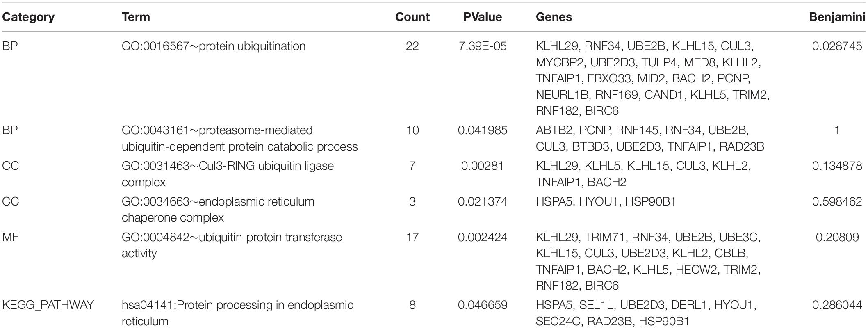The image size is (868, 329).
Task: Click the GO:0034663 endoplasmic reticulum chaperone term
Action: coord(218,210)
